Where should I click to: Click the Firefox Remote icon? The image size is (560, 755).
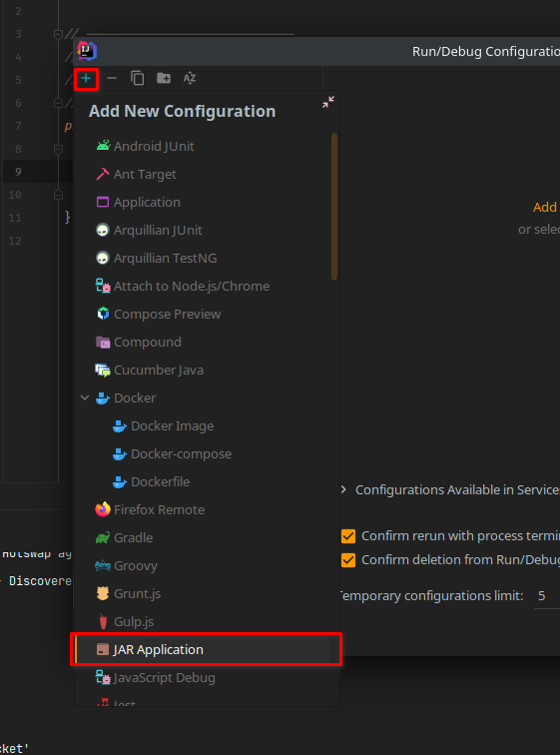coord(103,509)
